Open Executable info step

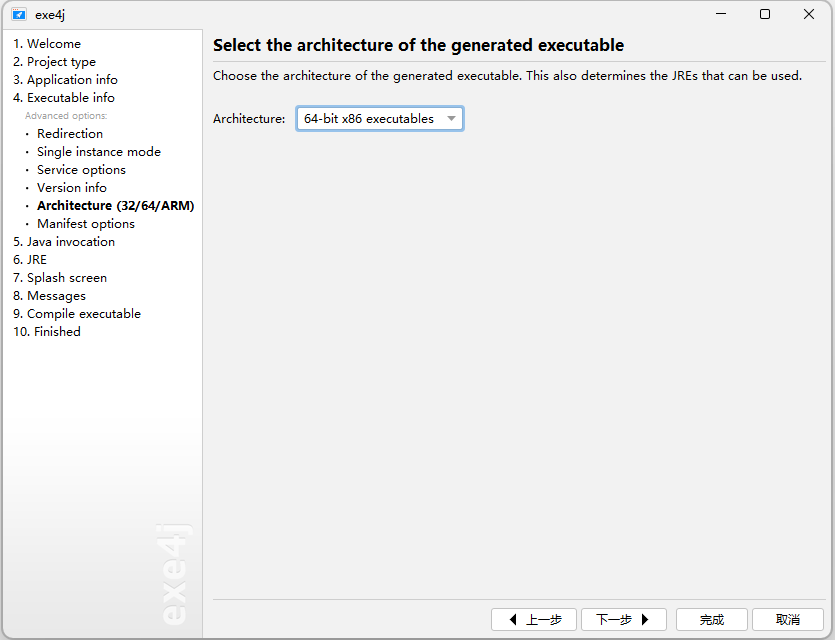click(64, 98)
